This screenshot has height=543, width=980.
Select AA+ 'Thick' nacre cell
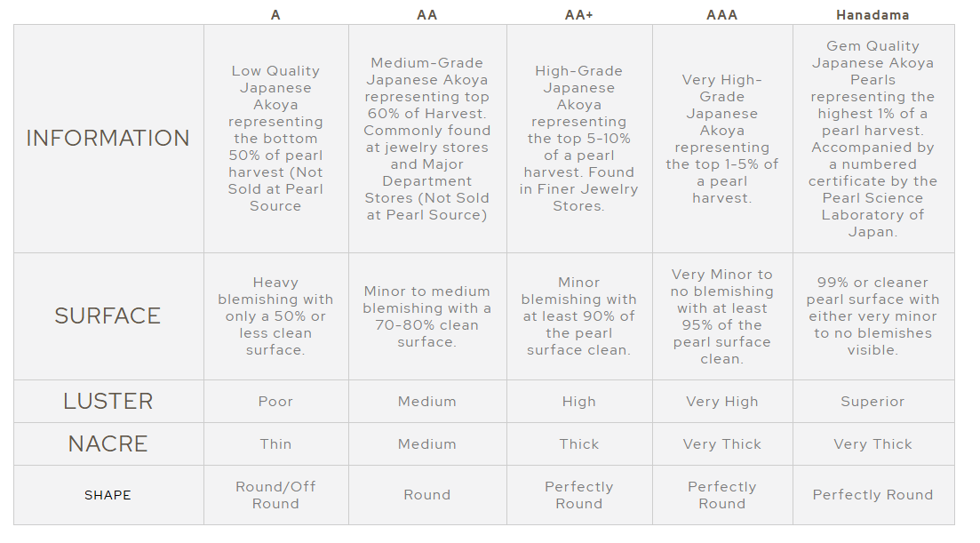pyautogui.click(x=578, y=443)
